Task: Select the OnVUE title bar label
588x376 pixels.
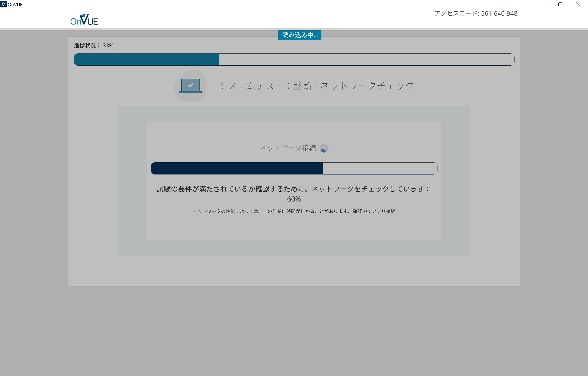Action: click(x=15, y=4)
